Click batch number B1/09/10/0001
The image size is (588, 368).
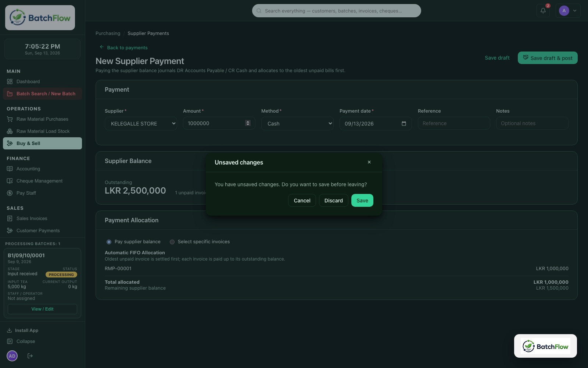coord(26,255)
